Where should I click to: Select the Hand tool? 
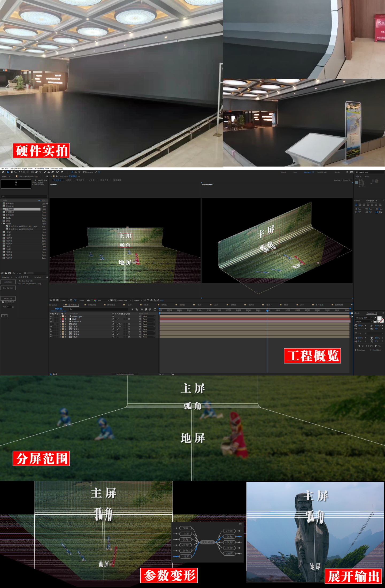point(11,172)
